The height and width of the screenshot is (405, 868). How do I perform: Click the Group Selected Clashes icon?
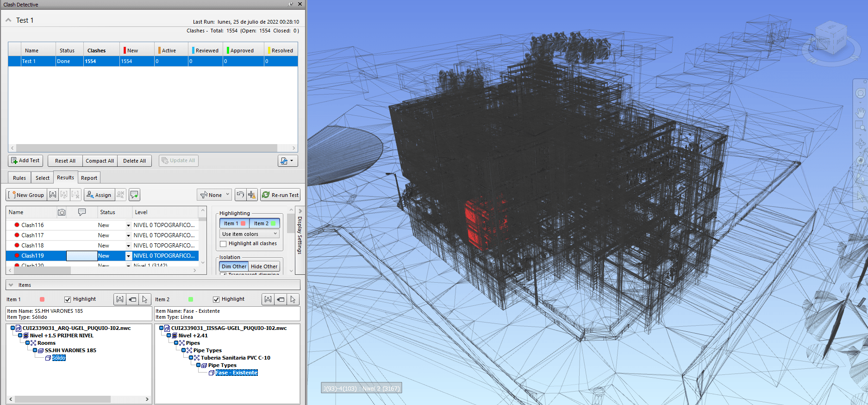(x=53, y=195)
